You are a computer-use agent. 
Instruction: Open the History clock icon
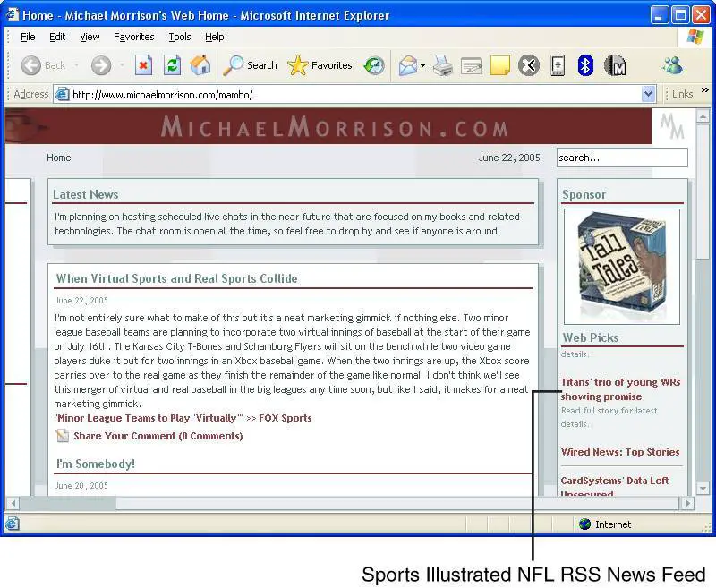[x=374, y=65]
